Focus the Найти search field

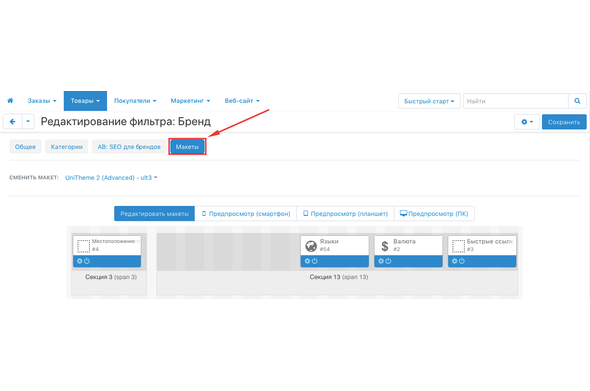tap(515, 101)
